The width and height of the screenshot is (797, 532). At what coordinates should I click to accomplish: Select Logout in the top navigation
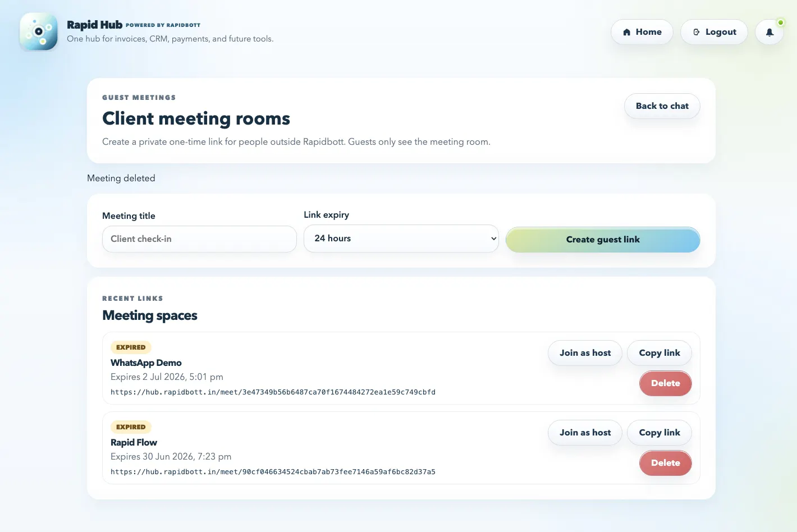tap(714, 32)
